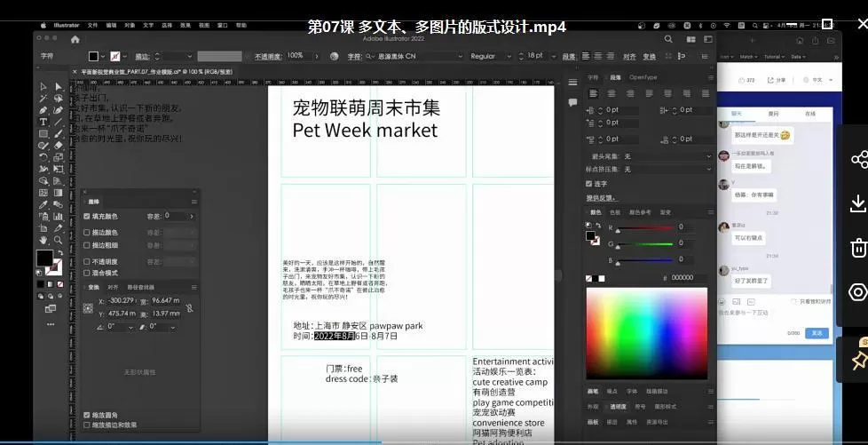Screen dimensions: 868x445
Task: Toggle the 缩放圆角 checkbox
Action: (x=86, y=415)
